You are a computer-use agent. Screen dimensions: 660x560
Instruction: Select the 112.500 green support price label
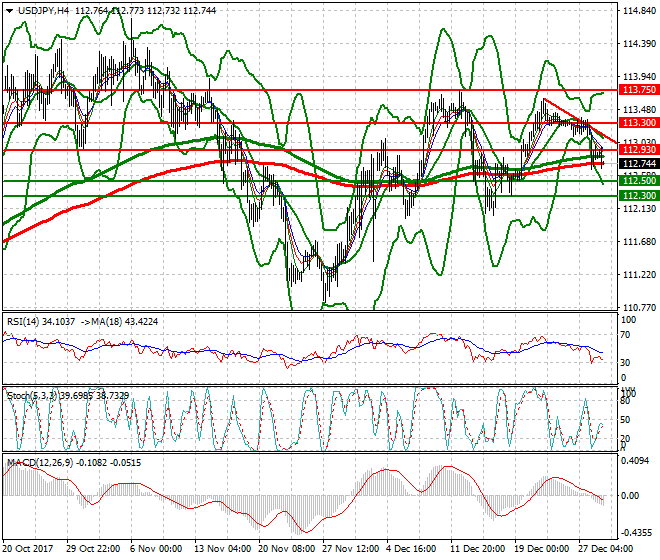click(637, 180)
